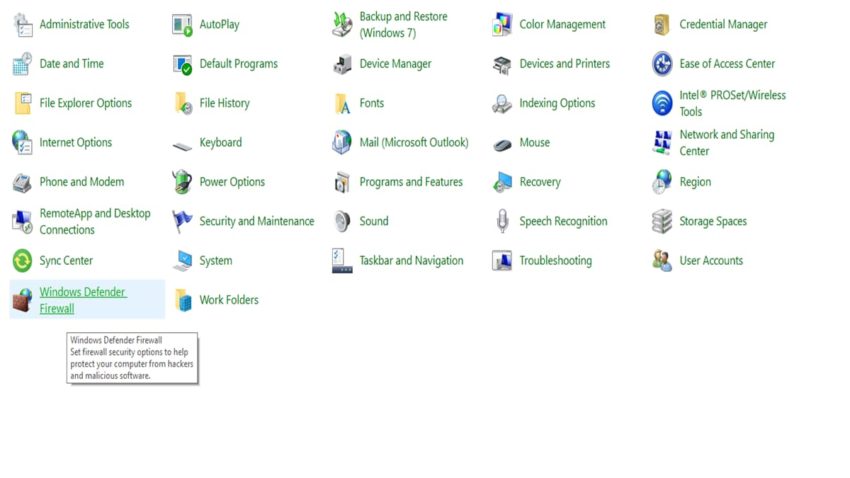The height and width of the screenshot is (478, 850).
Task: Click the Date and Time calendar icon
Action: (22, 64)
